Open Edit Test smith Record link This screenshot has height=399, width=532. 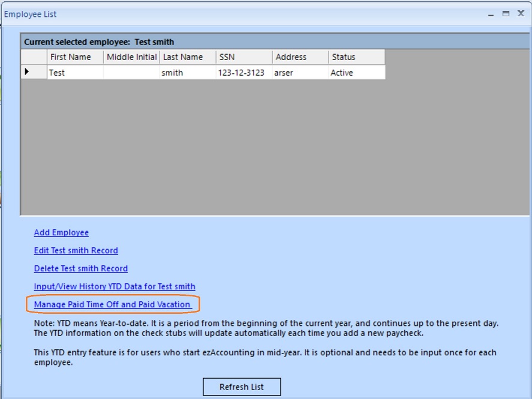pyautogui.click(x=76, y=251)
